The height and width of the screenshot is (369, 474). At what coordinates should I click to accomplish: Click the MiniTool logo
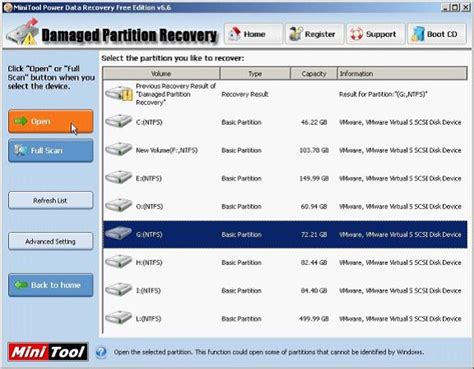[48, 352]
